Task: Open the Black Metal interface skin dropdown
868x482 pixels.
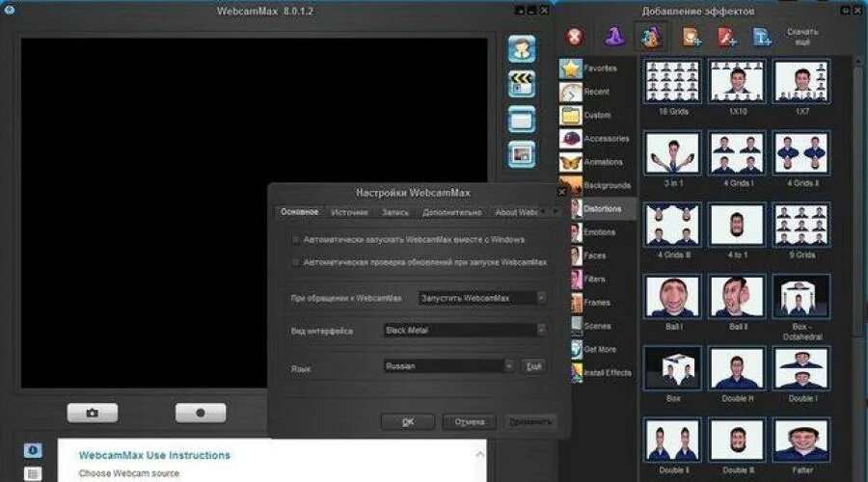Action: (x=465, y=331)
